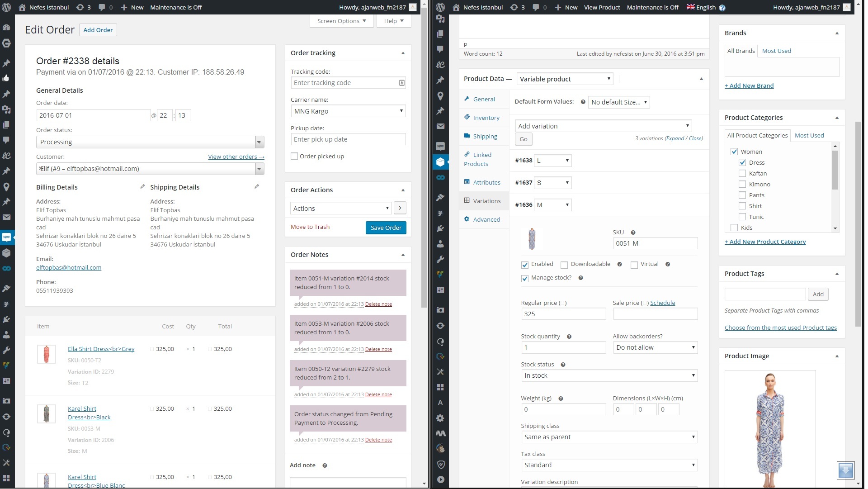The image size is (868, 489).
Task: Click Go button for variations
Action: pyautogui.click(x=524, y=139)
